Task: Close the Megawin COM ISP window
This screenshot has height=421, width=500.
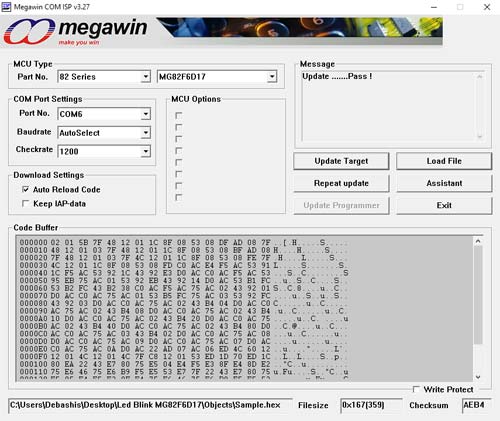Action: (487, 7)
